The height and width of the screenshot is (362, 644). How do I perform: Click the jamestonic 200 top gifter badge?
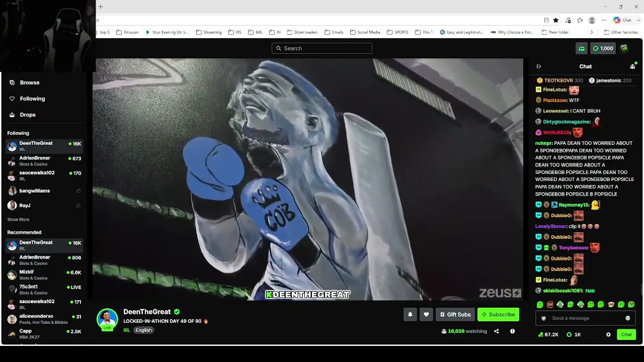(x=610, y=80)
